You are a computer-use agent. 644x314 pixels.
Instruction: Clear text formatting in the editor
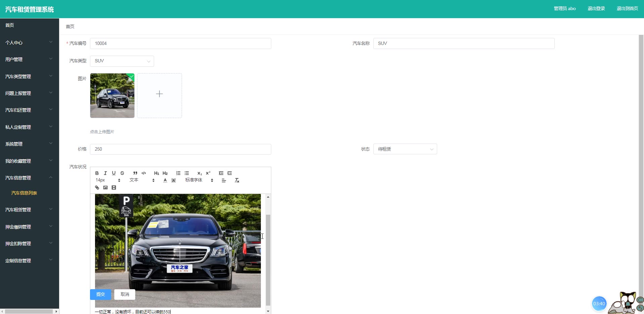(x=237, y=180)
